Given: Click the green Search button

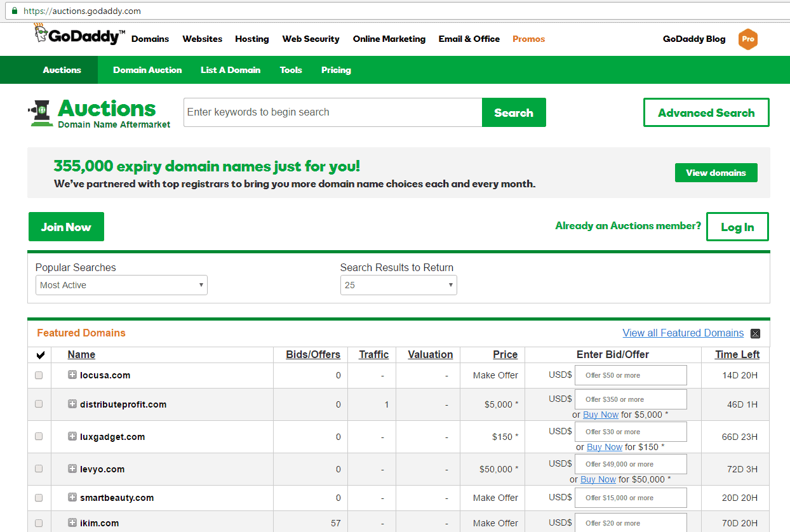Looking at the screenshot, I should 514,112.
